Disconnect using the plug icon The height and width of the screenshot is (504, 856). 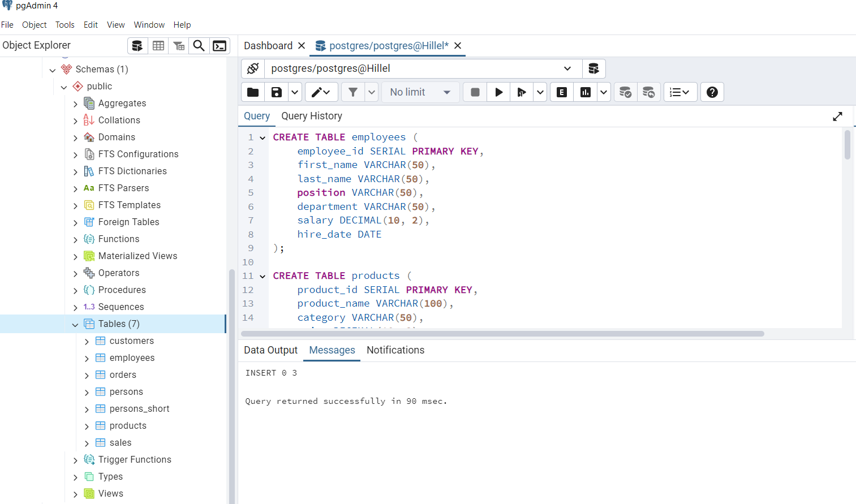click(x=252, y=68)
